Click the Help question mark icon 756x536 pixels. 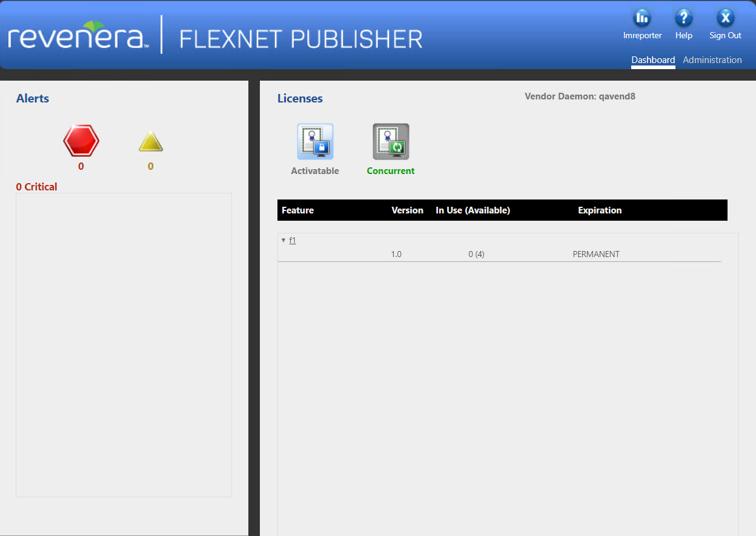683,18
